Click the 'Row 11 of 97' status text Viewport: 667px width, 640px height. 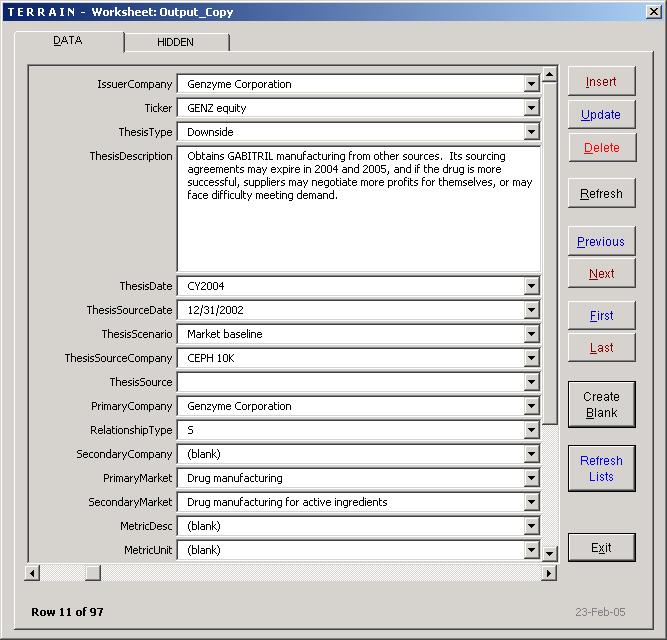click(x=67, y=612)
